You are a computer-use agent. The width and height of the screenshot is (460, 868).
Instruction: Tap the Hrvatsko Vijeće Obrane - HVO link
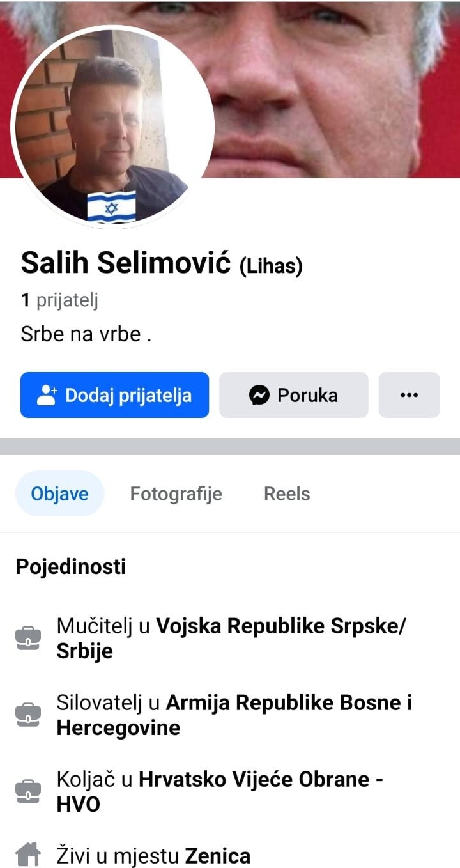click(220, 792)
